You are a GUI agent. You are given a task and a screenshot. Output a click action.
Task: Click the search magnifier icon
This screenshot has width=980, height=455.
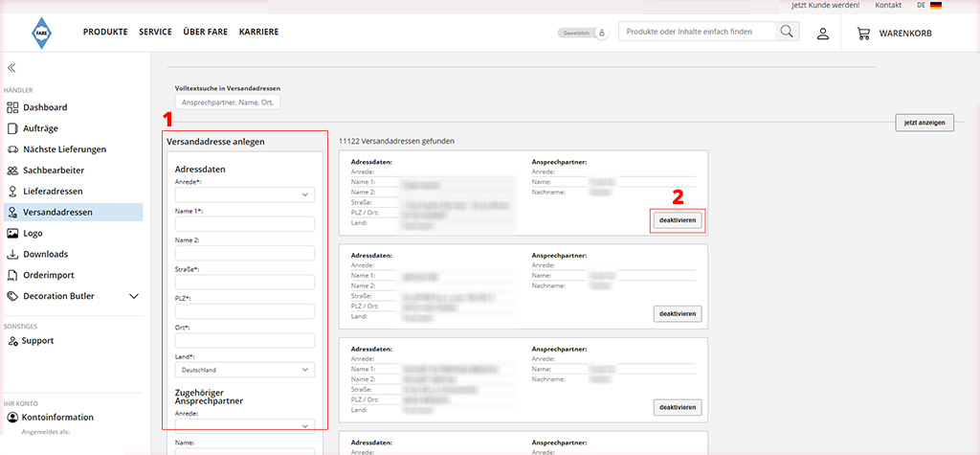[786, 32]
